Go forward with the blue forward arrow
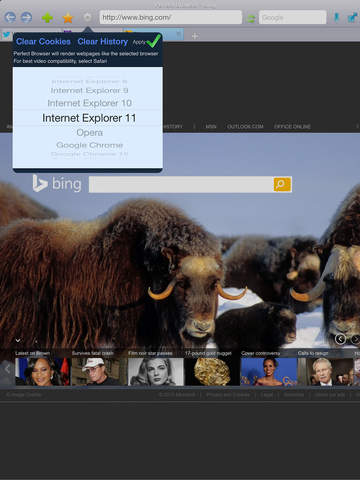Image resolution: width=360 pixels, height=480 pixels. [26, 17]
